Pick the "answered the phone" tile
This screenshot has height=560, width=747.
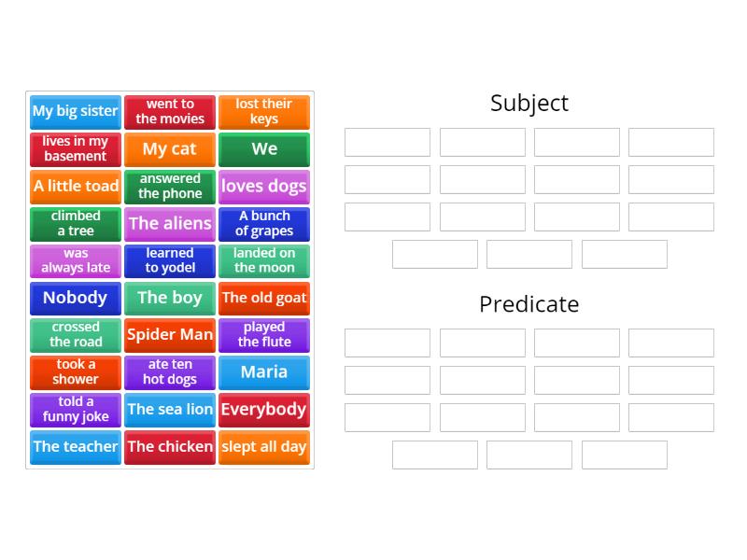pyautogui.click(x=170, y=187)
